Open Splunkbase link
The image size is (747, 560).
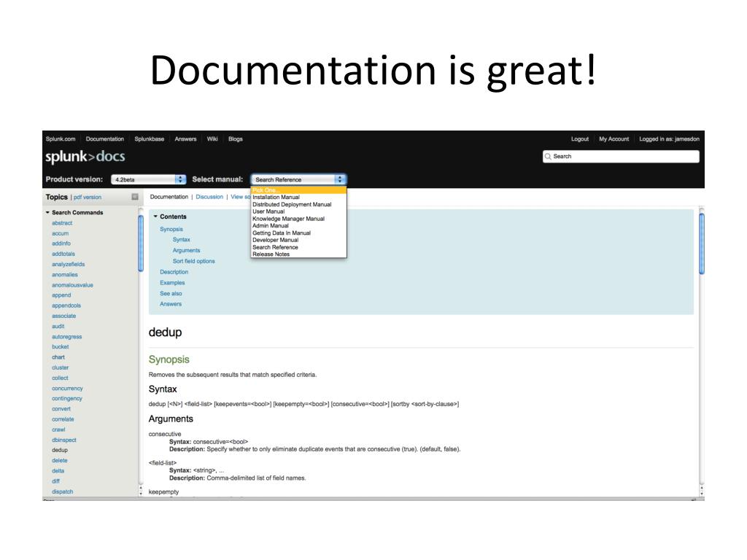click(149, 139)
